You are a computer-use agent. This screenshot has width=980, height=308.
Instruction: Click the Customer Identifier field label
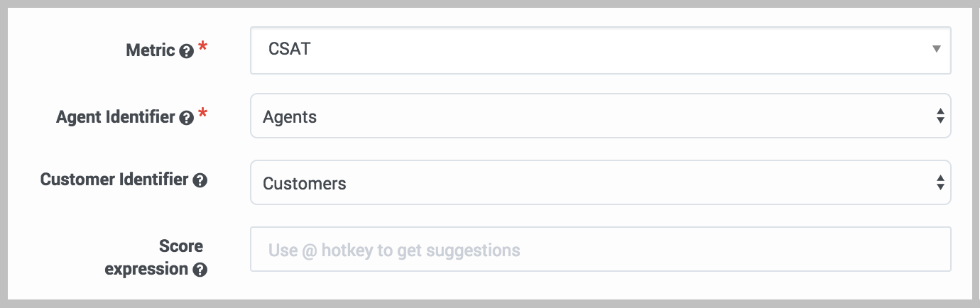click(x=114, y=180)
